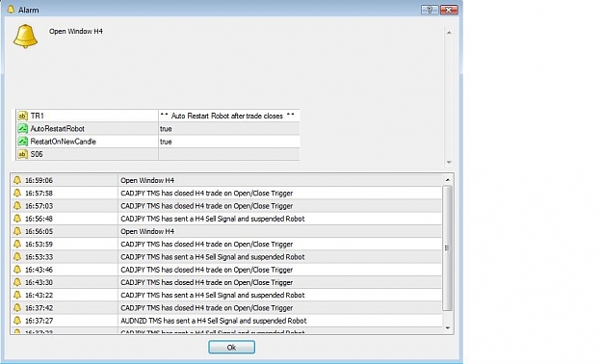Click the up arrow of the upper message panel scrollbar
The width and height of the screenshot is (602, 364).
[449, 33]
